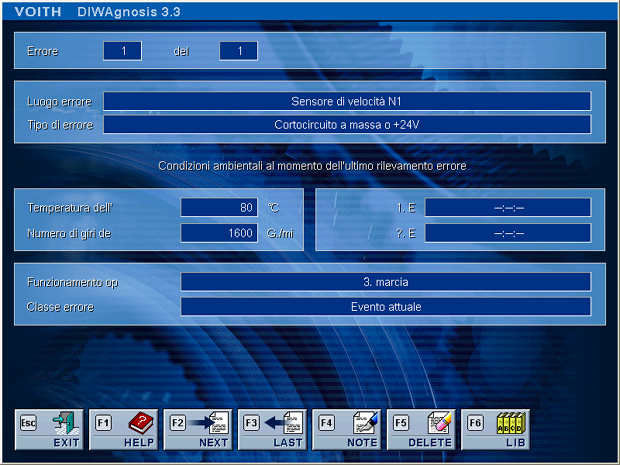This screenshot has width=620, height=465.
Task: Select 'Sensore di velocità N1' field
Action: [347, 102]
